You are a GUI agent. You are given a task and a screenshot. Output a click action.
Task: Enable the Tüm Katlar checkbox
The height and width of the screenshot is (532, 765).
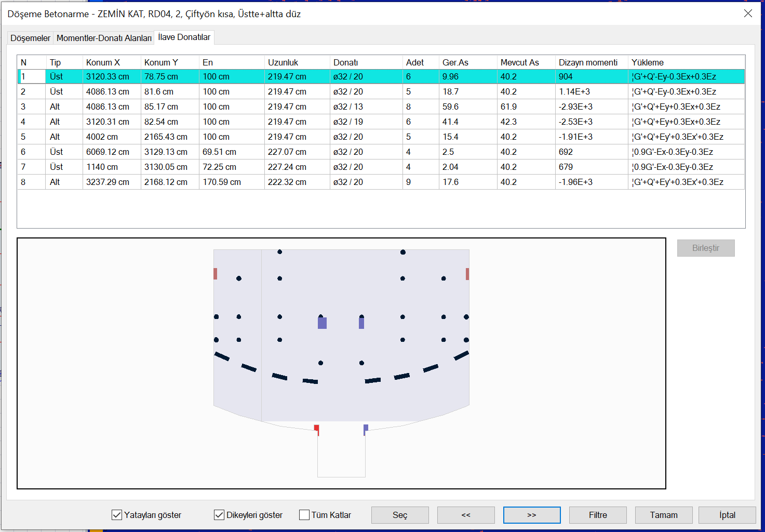pos(325,515)
